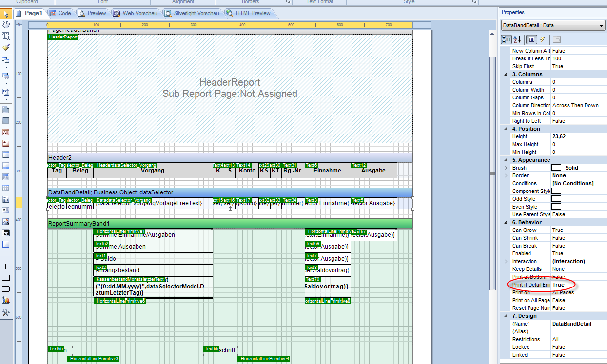Click the Conditions property value
Viewport: 607px width, 364px height.
579,183
